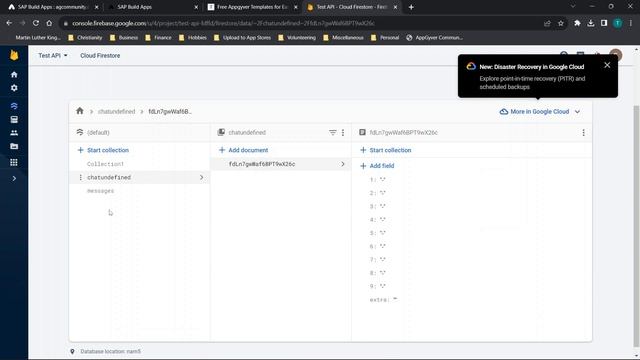640x360 pixels.
Task: Click the collection icon beside chatundefined header
Action: click(x=221, y=132)
